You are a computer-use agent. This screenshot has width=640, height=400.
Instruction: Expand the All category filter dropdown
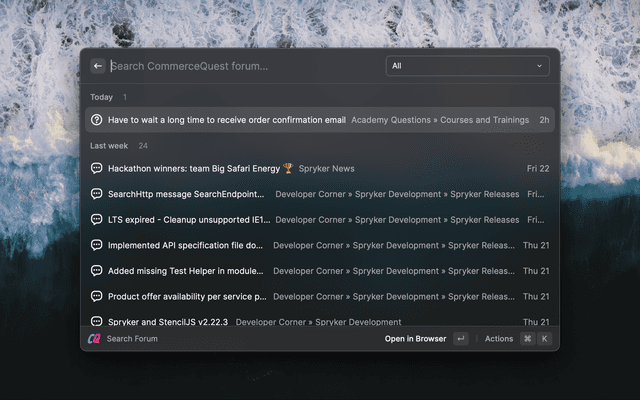[x=468, y=66]
